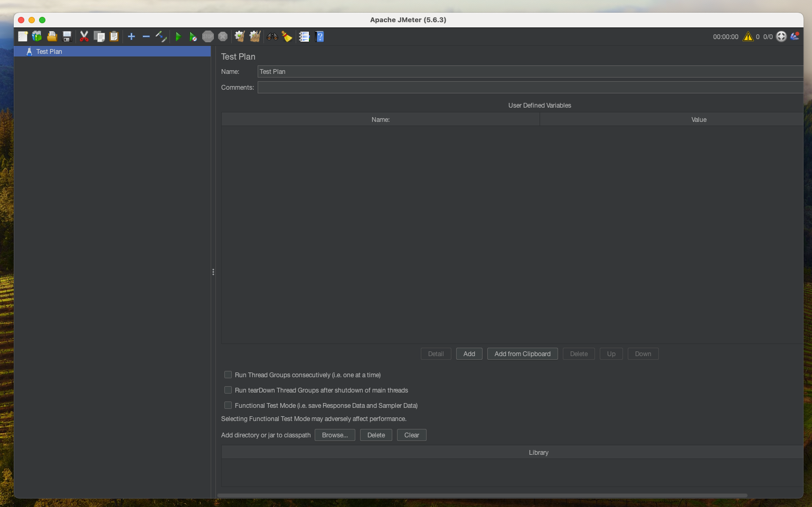
Task: Click the Clear All icon with double brooms
Action: point(255,36)
